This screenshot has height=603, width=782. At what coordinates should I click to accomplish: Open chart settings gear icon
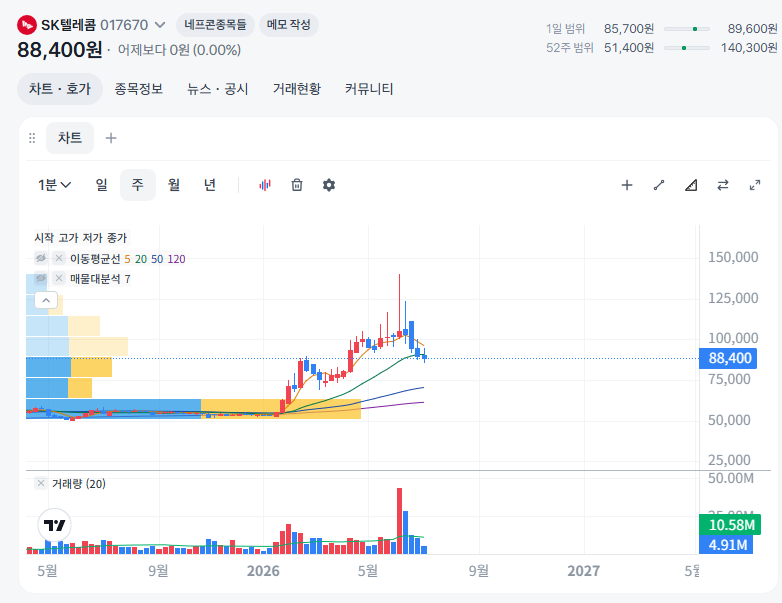pos(329,185)
